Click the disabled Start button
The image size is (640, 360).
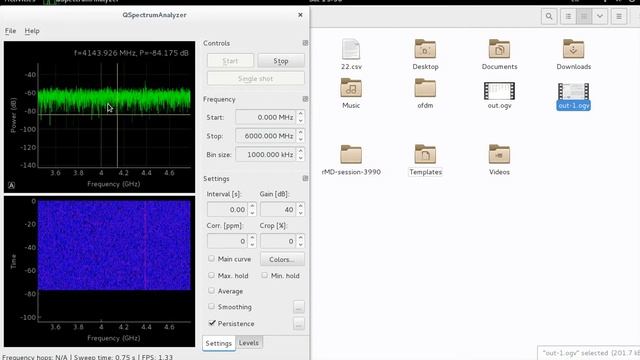point(230,61)
